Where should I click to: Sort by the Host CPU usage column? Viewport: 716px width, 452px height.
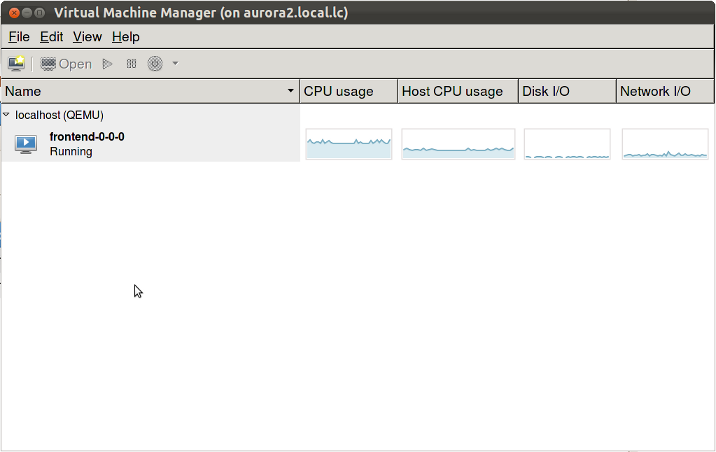point(452,91)
